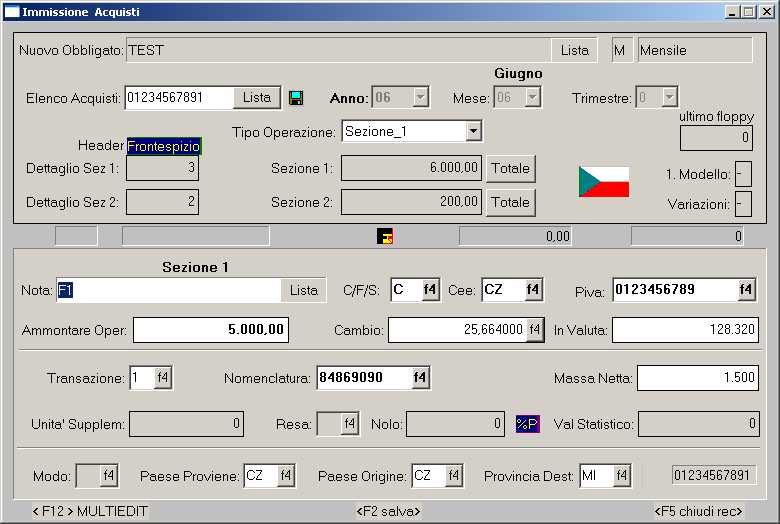The height and width of the screenshot is (524, 780).
Task: Click the Cee country code field
Action: point(503,290)
